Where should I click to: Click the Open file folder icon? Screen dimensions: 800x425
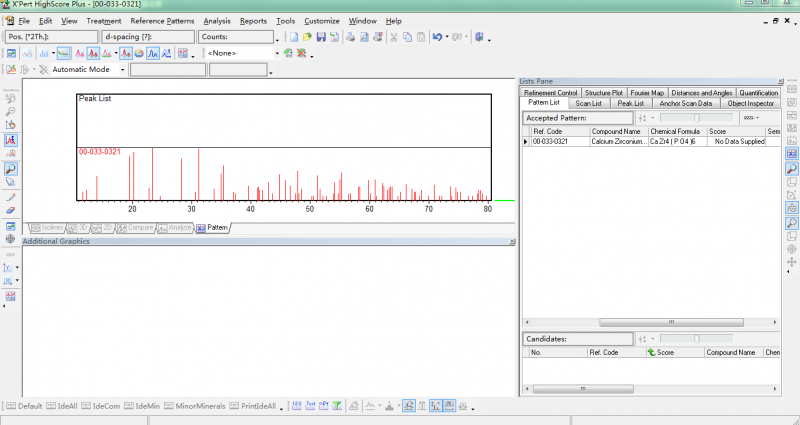[307, 37]
